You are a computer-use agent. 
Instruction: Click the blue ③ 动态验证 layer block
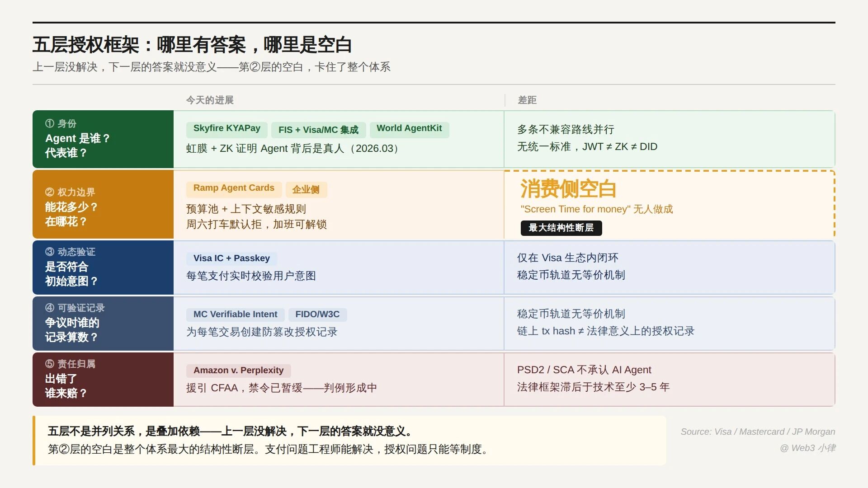pyautogui.click(x=103, y=267)
